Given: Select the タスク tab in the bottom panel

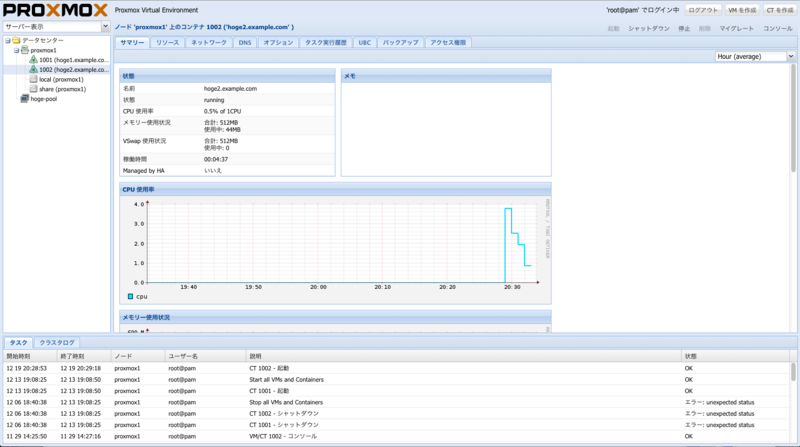Looking at the screenshot, I should click(18, 343).
